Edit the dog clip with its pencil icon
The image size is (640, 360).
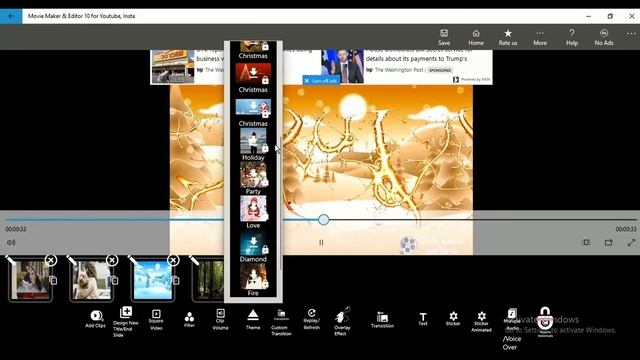[71, 260]
